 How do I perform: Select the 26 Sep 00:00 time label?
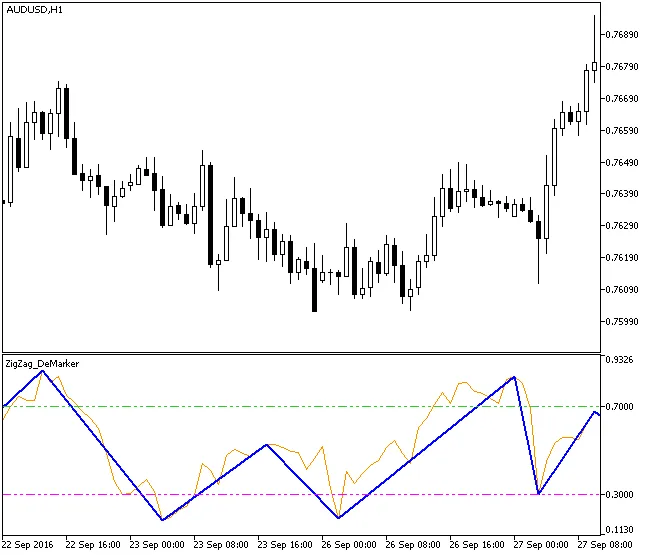(x=351, y=545)
